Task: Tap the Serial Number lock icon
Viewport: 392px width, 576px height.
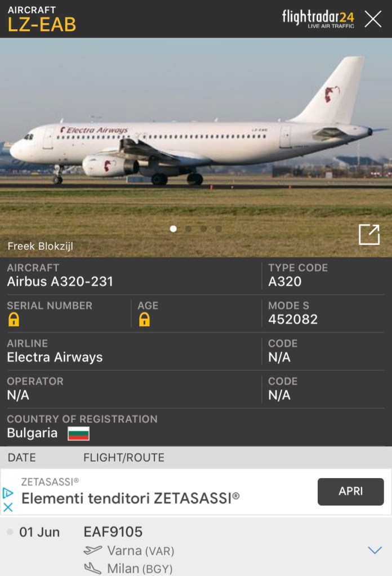Action: click(14, 319)
